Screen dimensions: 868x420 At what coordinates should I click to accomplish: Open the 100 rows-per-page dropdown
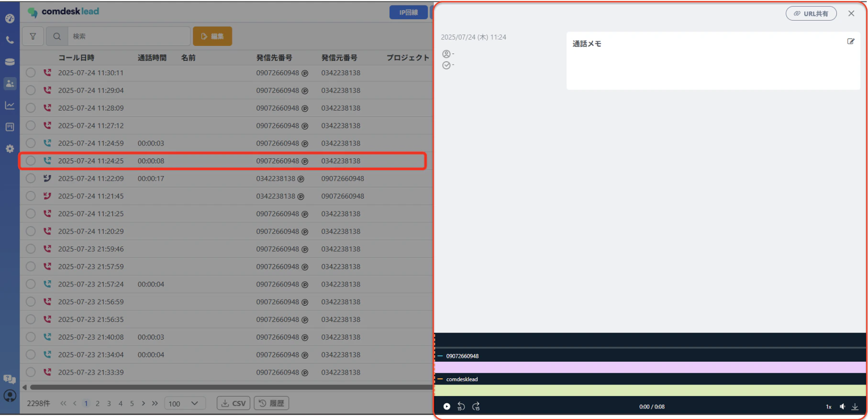click(x=185, y=403)
